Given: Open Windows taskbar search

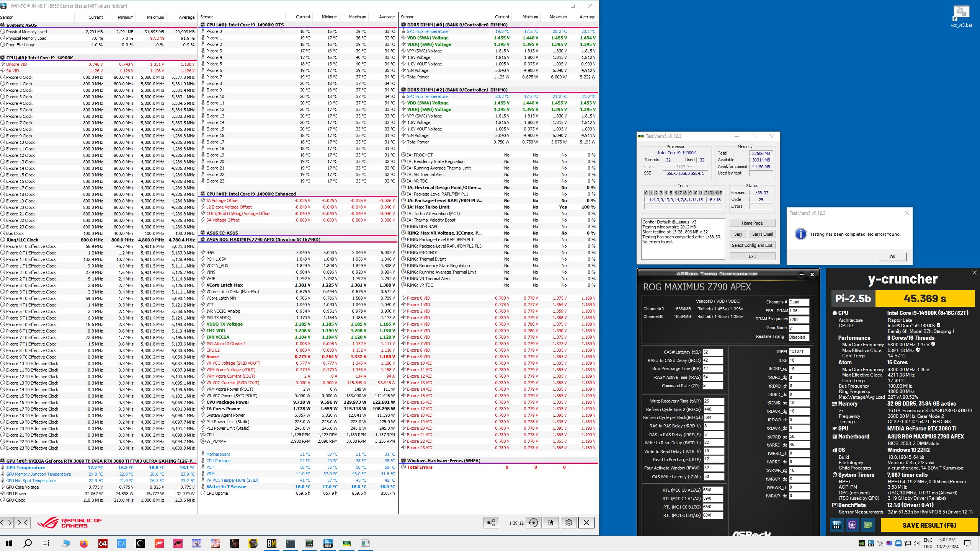Looking at the screenshot, I should tap(28, 543).
